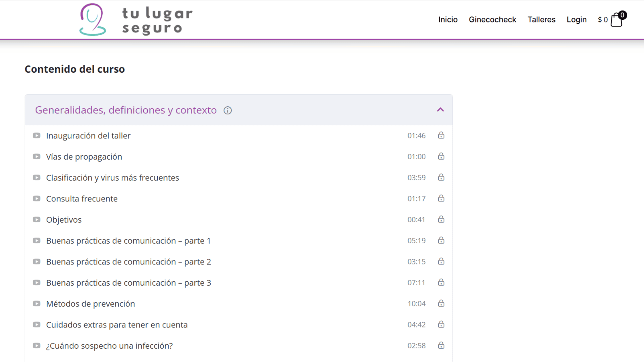This screenshot has width=644, height=362.
Task: Toggle Generalidades, definiciones y contexto section header
Action: tap(126, 110)
